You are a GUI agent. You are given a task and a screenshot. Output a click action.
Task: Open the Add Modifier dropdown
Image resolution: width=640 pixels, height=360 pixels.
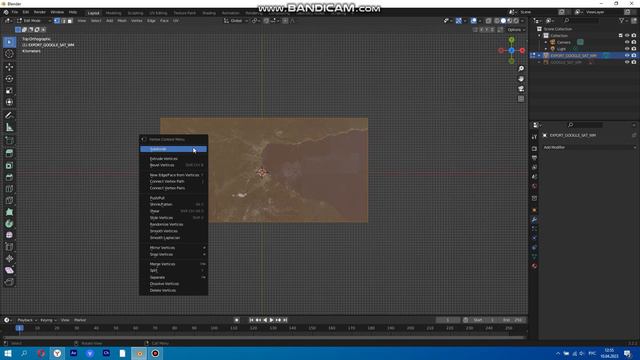[589, 147]
